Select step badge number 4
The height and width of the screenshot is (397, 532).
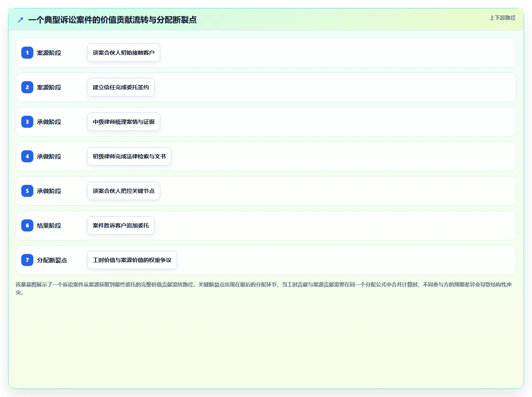[27, 156]
